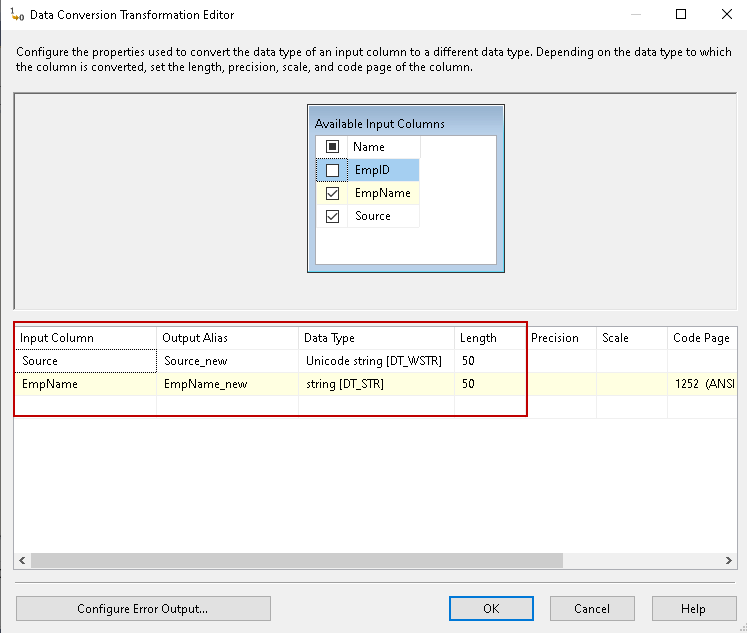Click the Length 50 cell in Source row

click(490, 361)
